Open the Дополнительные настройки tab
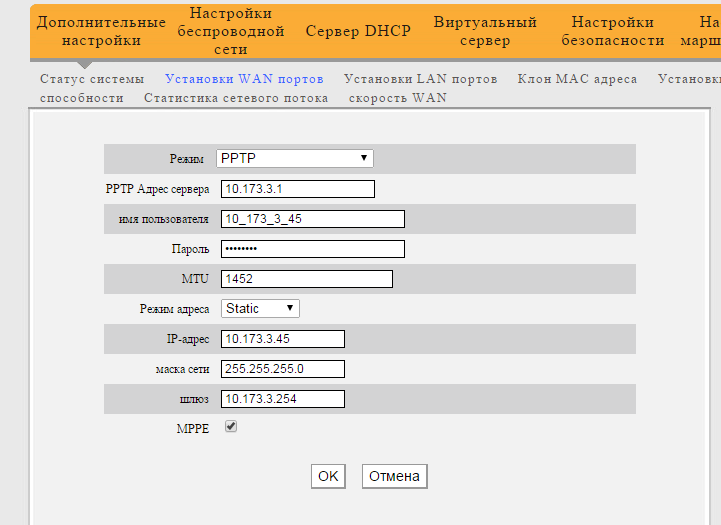Image resolution: width=721 pixels, height=525 pixels. coord(101,31)
